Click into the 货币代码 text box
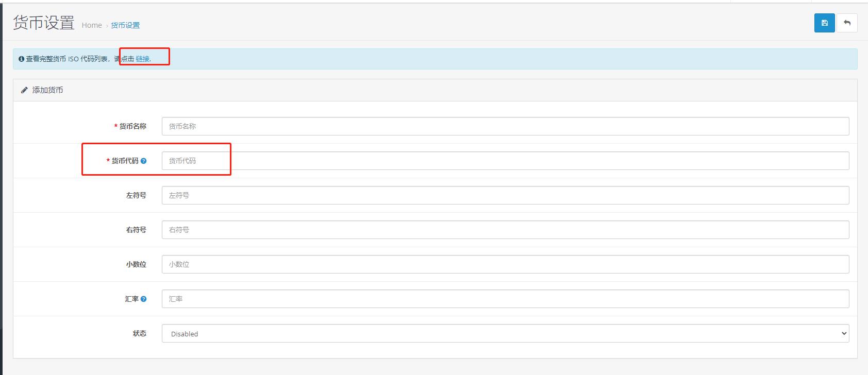Image resolution: width=868 pixels, height=375 pixels. 505,161
